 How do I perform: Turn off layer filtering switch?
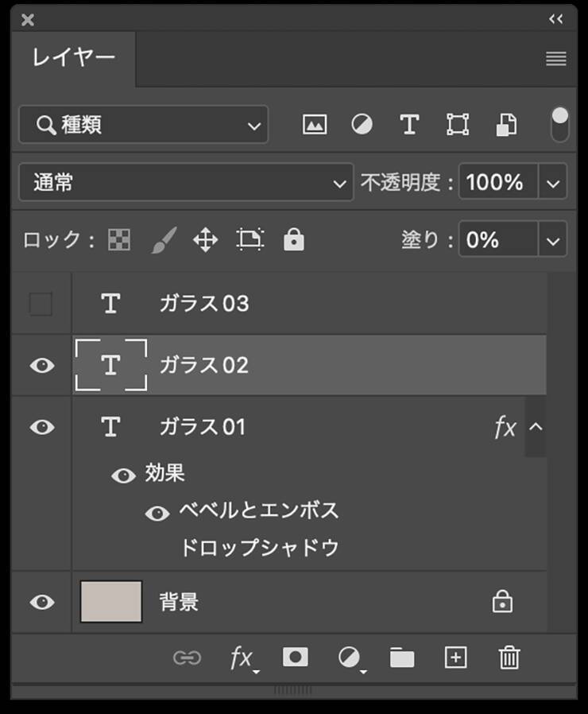pos(560,125)
